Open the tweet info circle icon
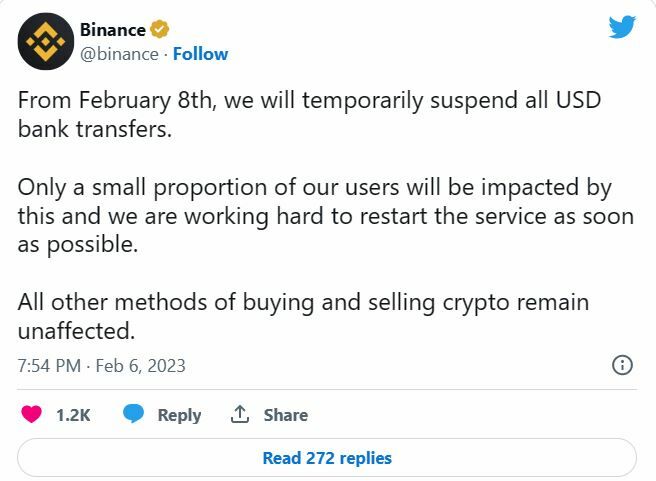Image resolution: width=656 pixels, height=481 pixels. click(x=621, y=365)
